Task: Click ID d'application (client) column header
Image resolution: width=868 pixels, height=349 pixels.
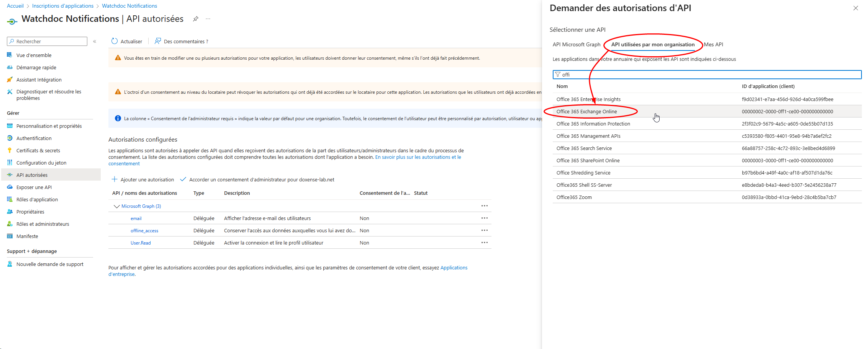Action: tap(768, 86)
